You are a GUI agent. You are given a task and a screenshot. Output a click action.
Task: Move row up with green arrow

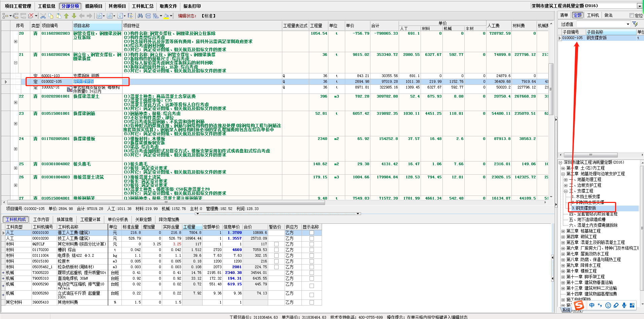[66, 16]
